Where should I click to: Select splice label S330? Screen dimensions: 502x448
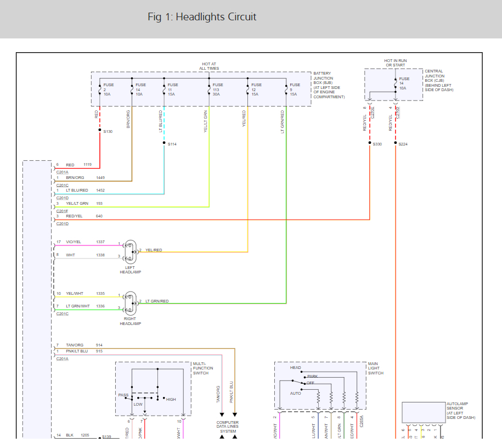[x=377, y=144]
